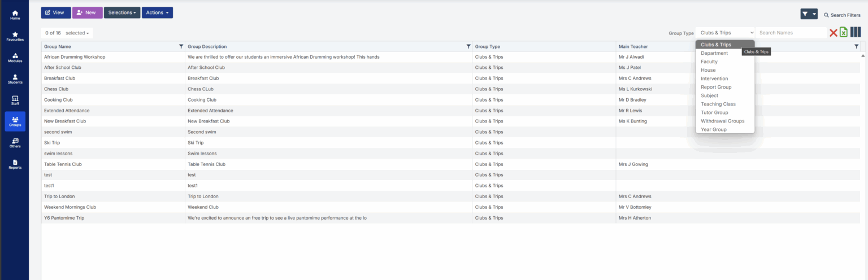Open the dark filter dropdown button
This screenshot has width=868, height=280.
coord(809,14)
